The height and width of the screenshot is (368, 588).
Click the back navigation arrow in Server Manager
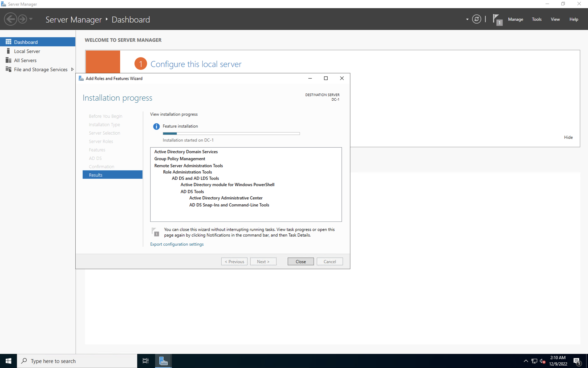coord(10,19)
